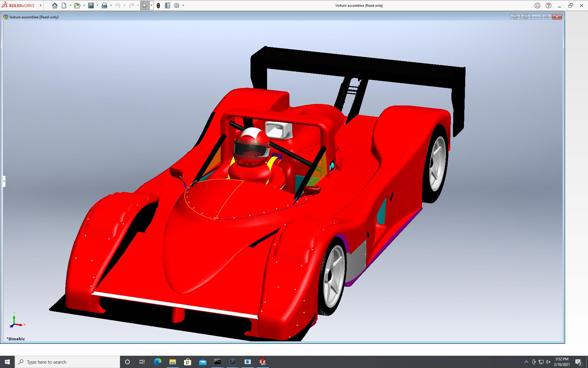Expand the Save options dropdown arrow
This screenshot has height=368, width=588.
pyautogui.click(x=97, y=6)
